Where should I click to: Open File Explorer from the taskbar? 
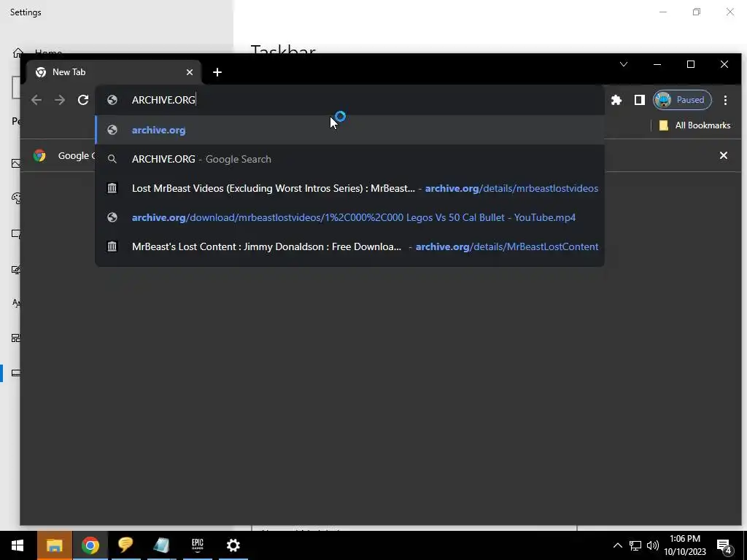[x=54, y=545]
